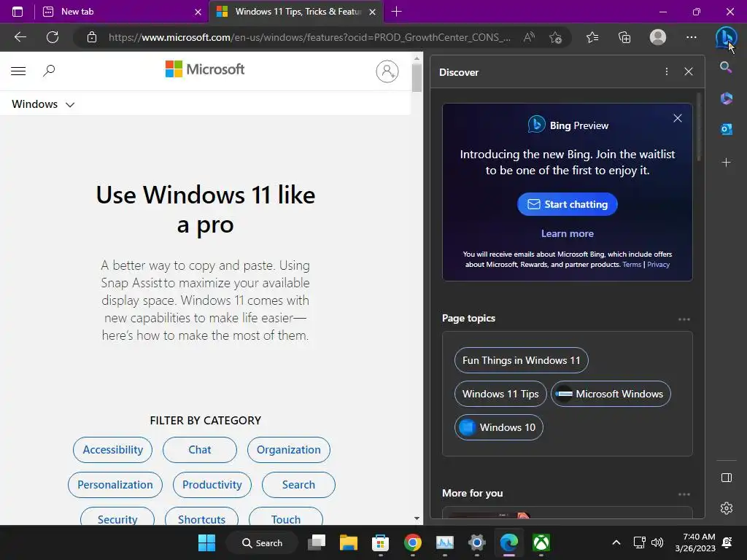Open the Favorites list

[592, 37]
